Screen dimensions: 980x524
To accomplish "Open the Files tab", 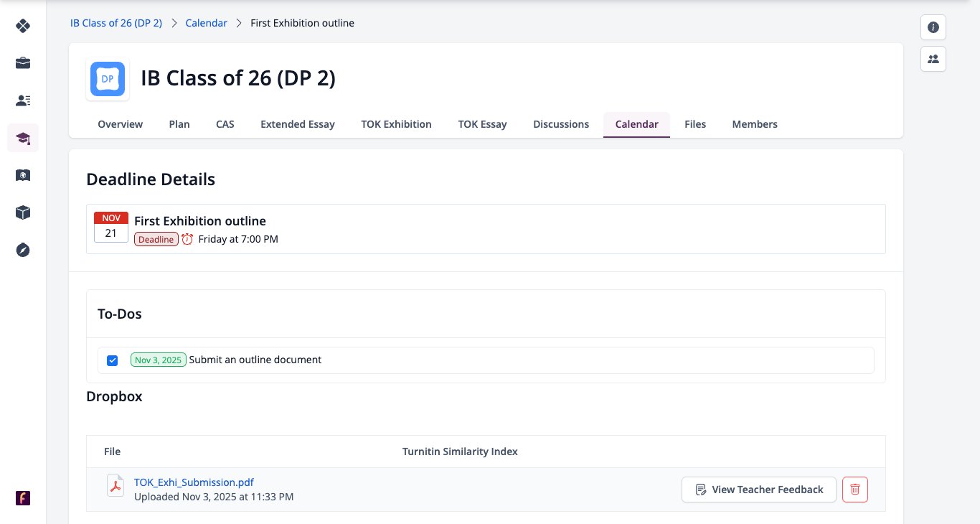I will pyautogui.click(x=695, y=124).
